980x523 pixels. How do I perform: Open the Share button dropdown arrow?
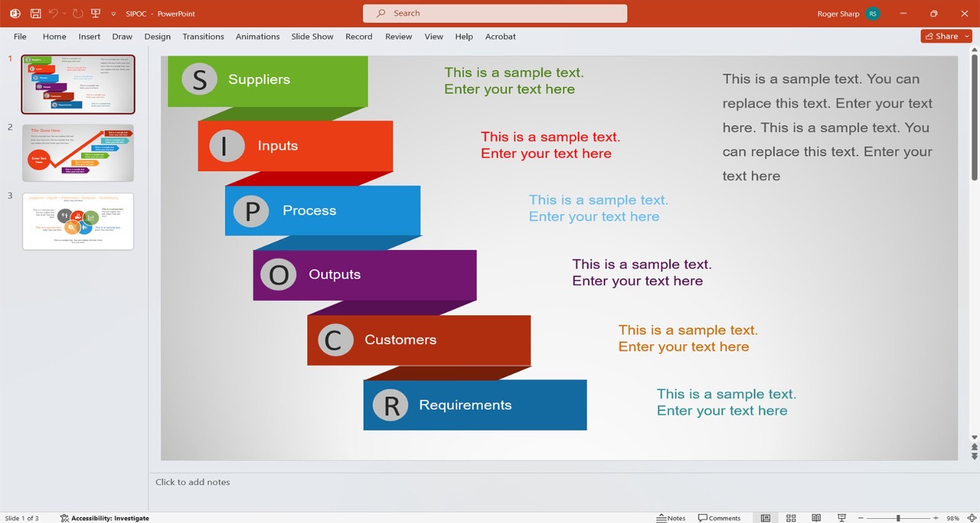(967, 36)
